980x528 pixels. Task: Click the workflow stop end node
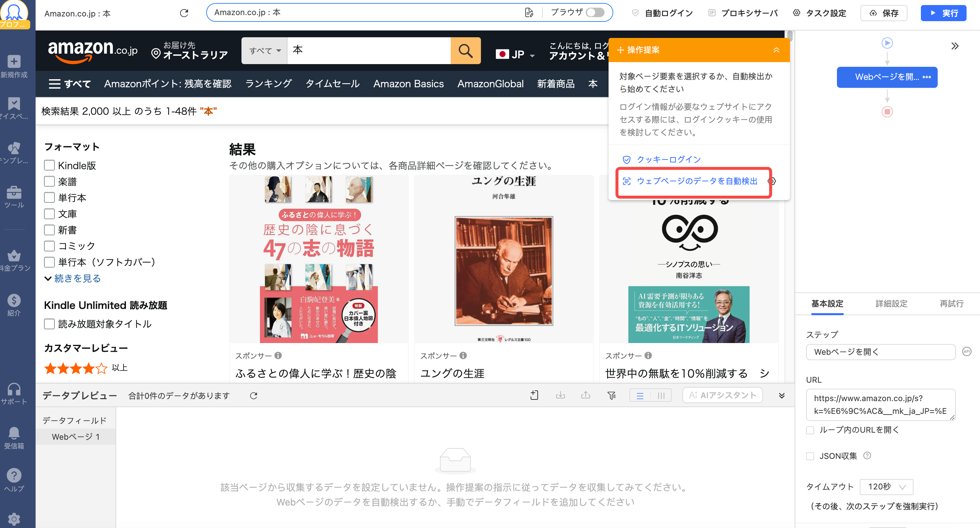(x=887, y=111)
